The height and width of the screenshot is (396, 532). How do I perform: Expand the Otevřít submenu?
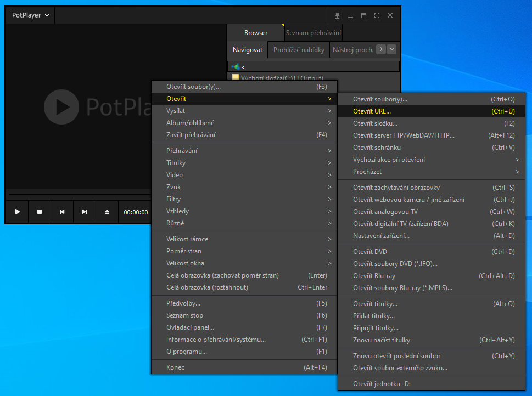coord(244,99)
